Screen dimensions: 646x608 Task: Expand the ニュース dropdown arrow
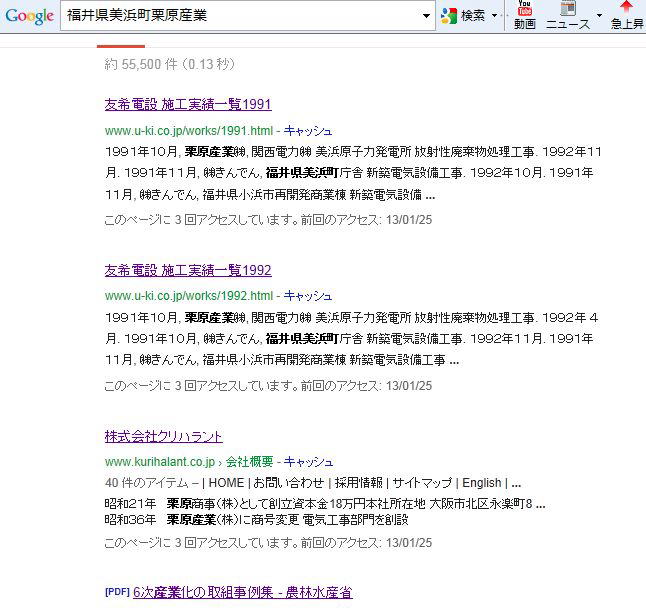pos(599,16)
